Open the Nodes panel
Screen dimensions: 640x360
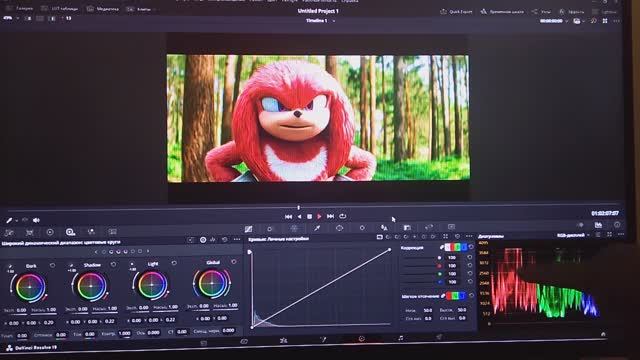541,11
